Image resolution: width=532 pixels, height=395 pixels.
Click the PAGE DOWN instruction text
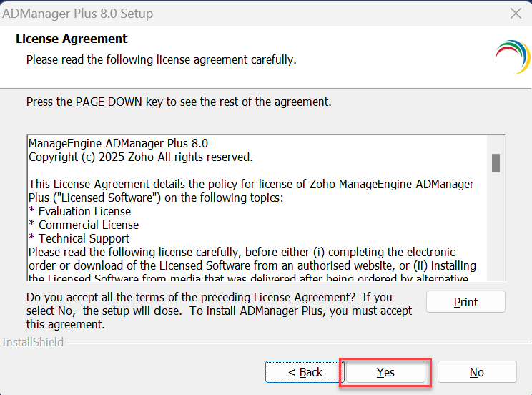pos(179,102)
